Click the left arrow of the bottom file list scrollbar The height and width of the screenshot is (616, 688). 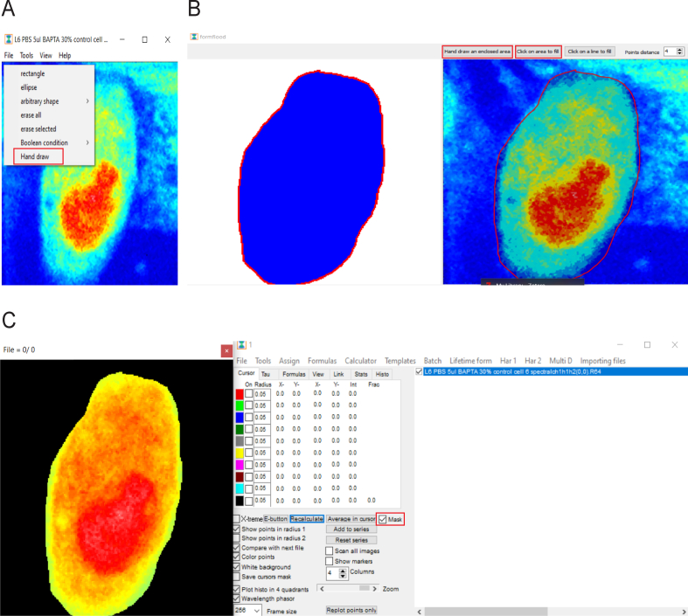click(420, 612)
